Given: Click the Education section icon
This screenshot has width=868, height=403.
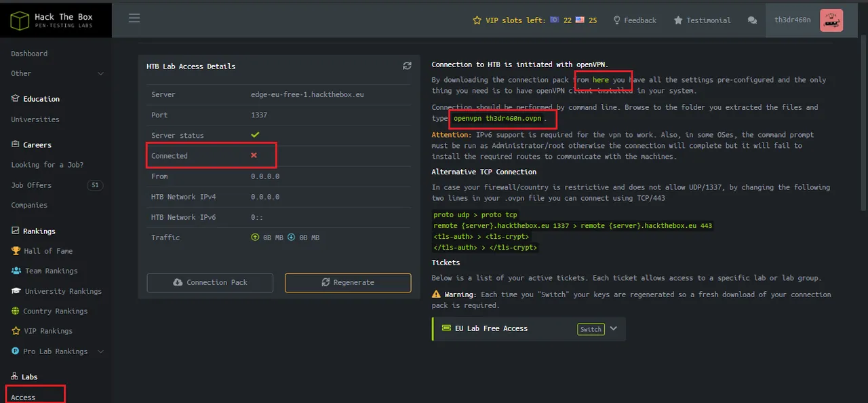Looking at the screenshot, I should click(x=15, y=98).
